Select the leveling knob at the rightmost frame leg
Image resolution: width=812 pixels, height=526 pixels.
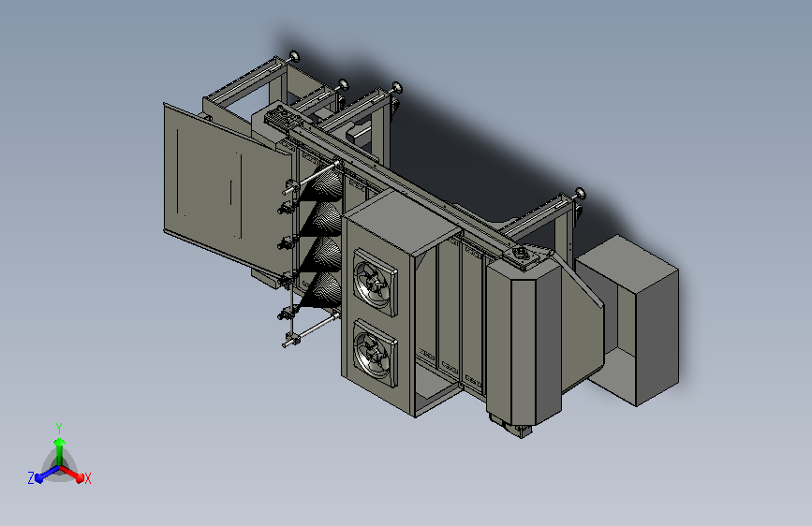[580, 194]
